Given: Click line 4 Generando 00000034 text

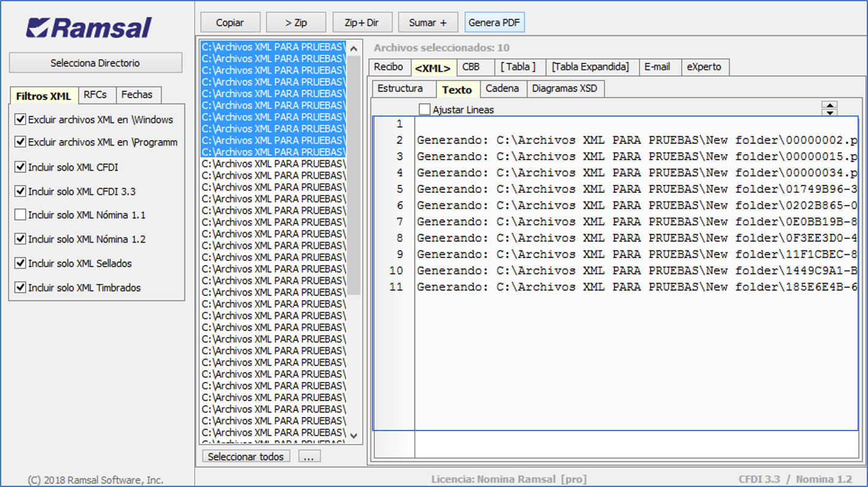Looking at the screenshot, I should coord(637,173).
